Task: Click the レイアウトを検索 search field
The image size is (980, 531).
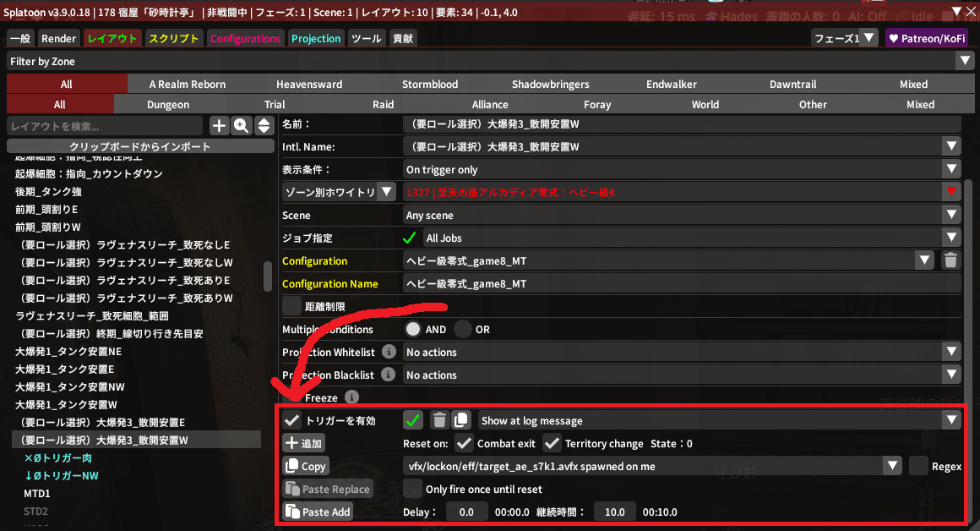Action: tap(106, 125)
